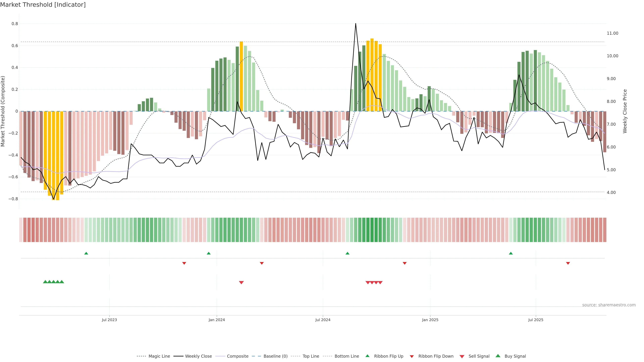The image size is (644, 362).
Task: Open the sharemaestro.com source link
Action: tap(609, 305)
